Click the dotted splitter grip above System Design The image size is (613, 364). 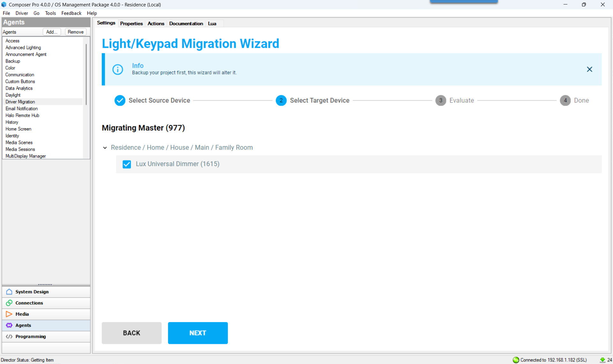tap(45, 284)
